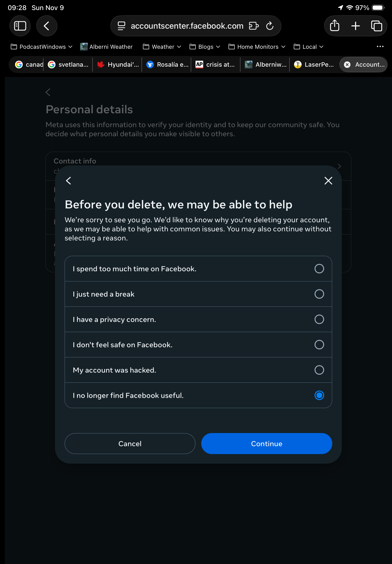Select "I spend too much time on Facebook"
The height and width of the screenshot is (564, 392).
pos(319,269)
